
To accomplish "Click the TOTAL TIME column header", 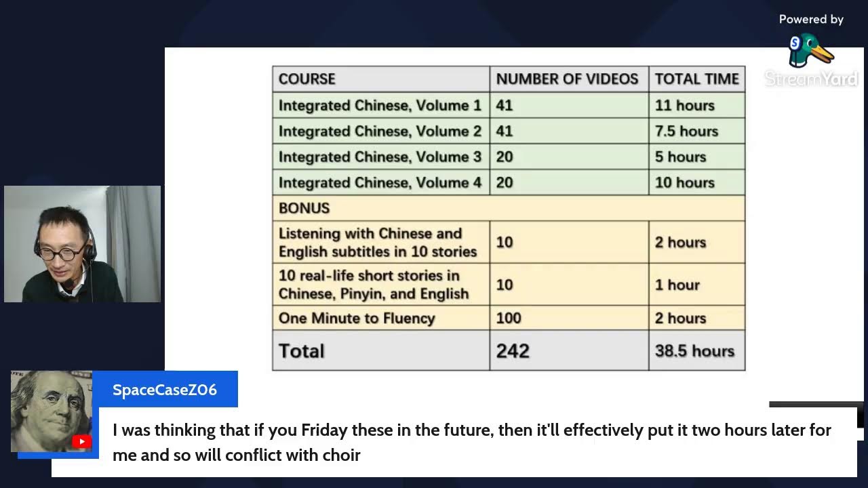I will point(697,79).
